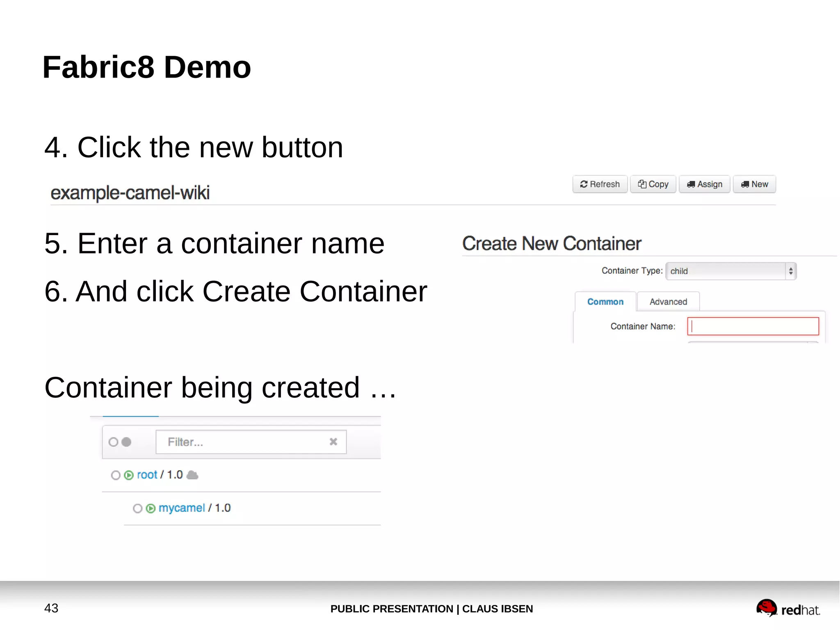Click the Copy button

coord(653,184)
